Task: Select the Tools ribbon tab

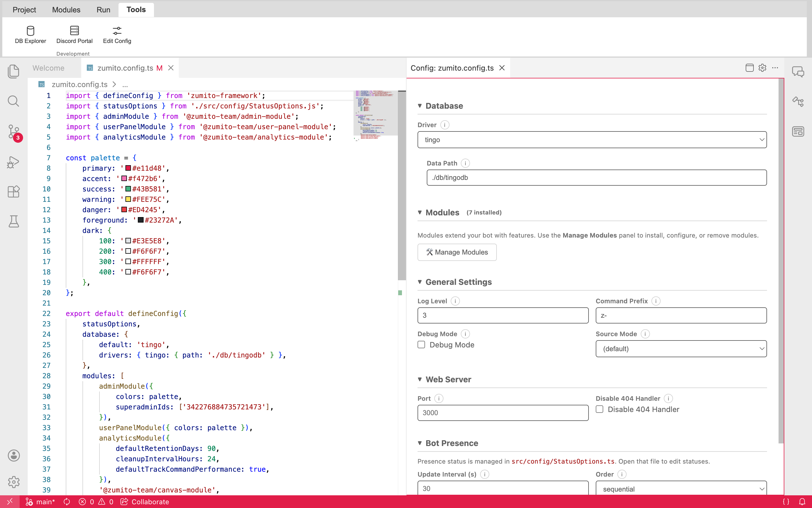Action: (136, 10)
